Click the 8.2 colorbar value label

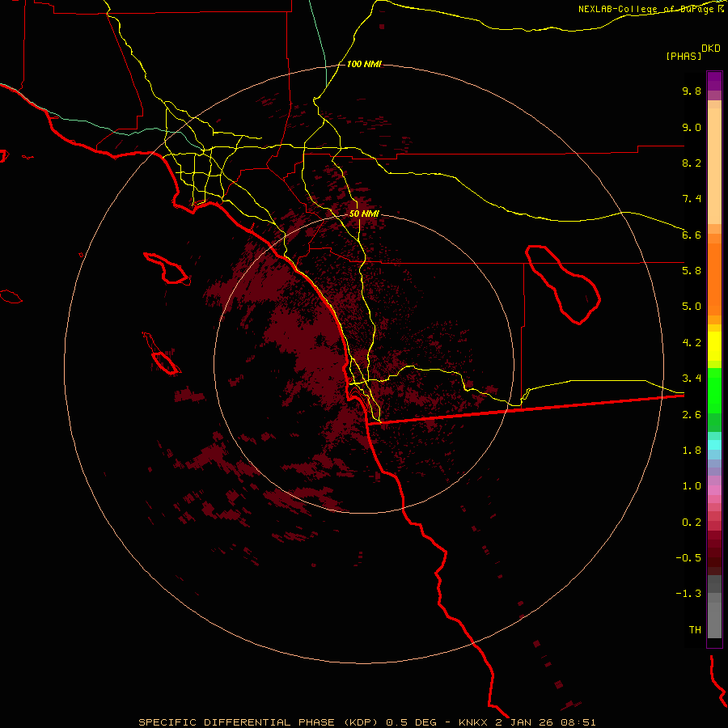[692, 163]
